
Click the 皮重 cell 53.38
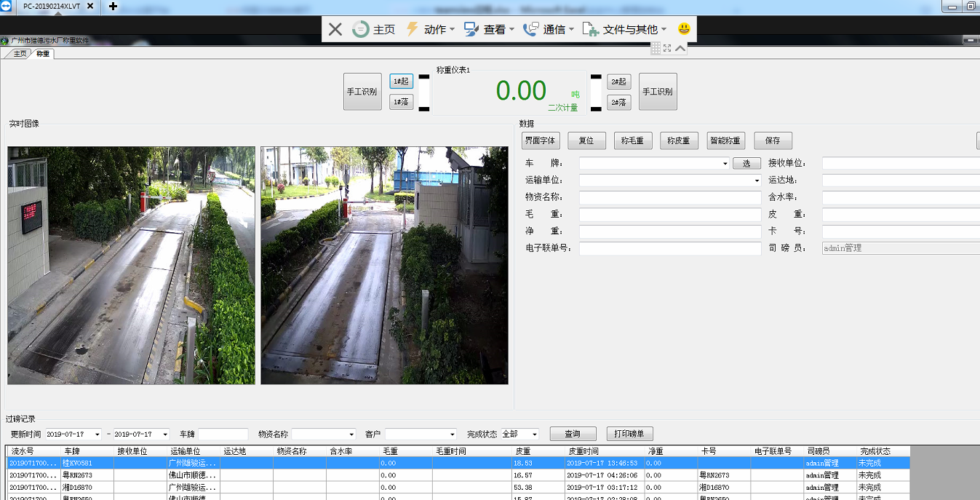538,488
